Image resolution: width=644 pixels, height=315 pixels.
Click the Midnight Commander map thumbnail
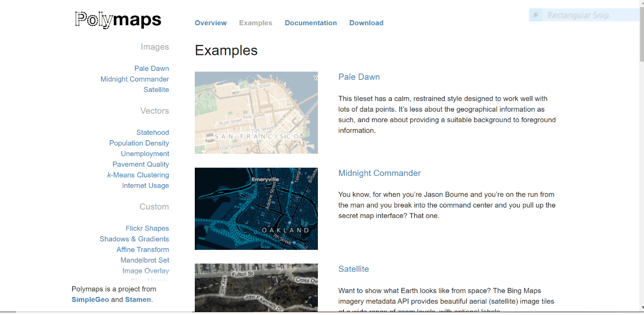256,208
